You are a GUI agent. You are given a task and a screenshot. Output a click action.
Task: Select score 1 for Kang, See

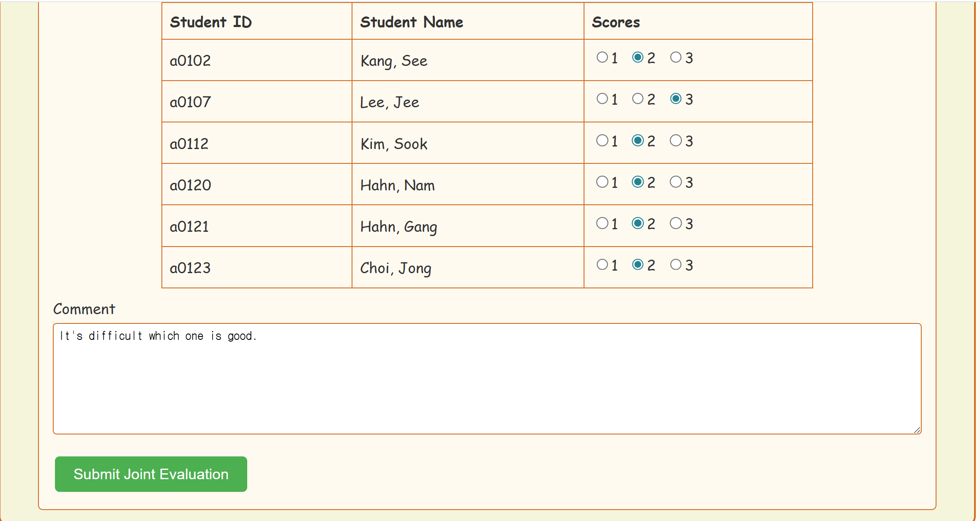click(602, 57)
